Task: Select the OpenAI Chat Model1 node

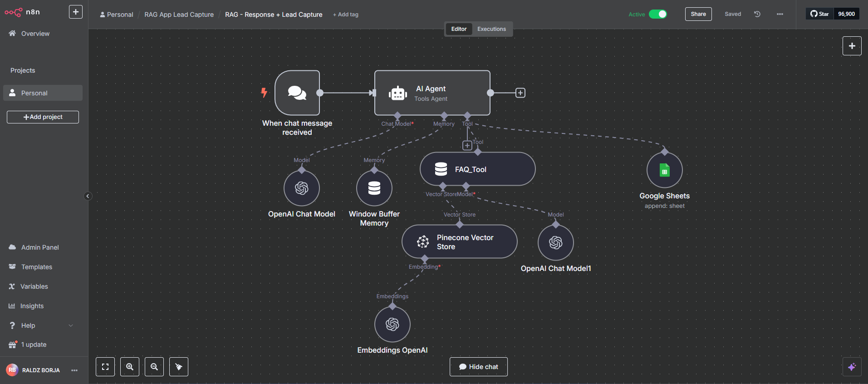Action: coord(556,242)
